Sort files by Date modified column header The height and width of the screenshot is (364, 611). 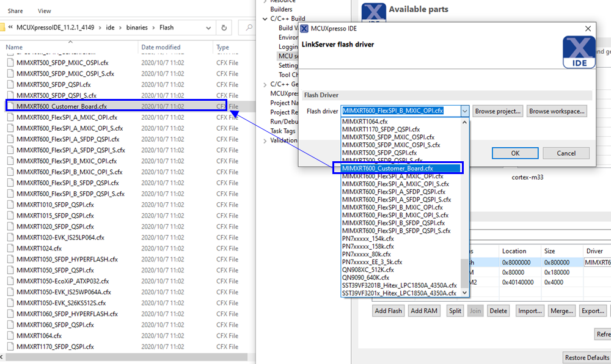point(161,47)
